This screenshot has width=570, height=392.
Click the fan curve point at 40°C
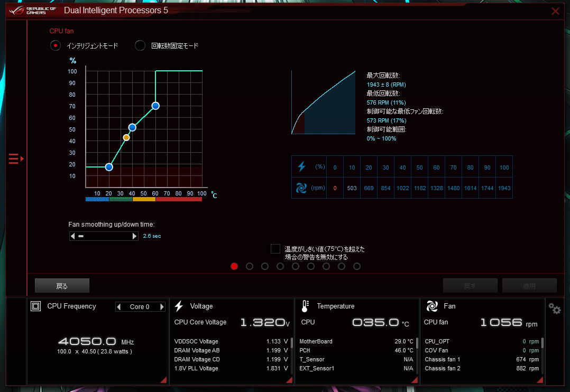pyautogui.click(x=132, y=127)
